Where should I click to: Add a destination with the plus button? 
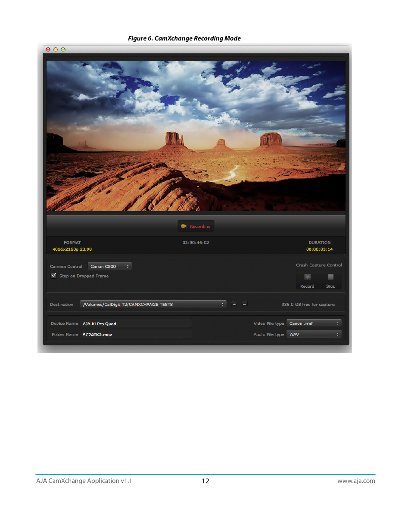[x=234, y=304]
